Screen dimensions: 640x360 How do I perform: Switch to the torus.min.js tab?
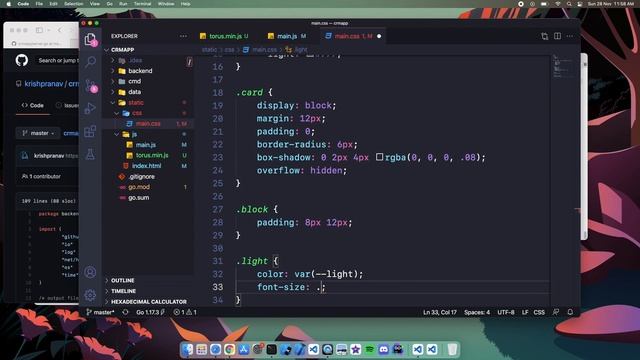tap(224, 36)
